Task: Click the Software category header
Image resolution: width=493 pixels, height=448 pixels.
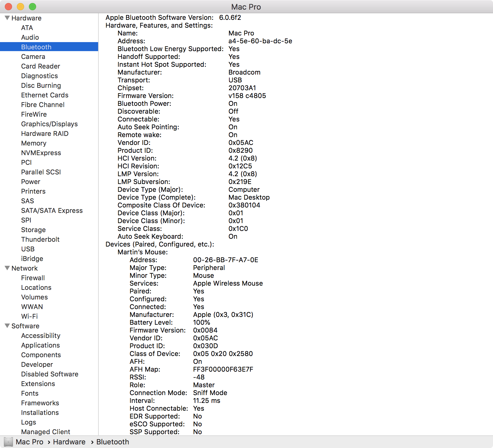Action: coord(25,326)
